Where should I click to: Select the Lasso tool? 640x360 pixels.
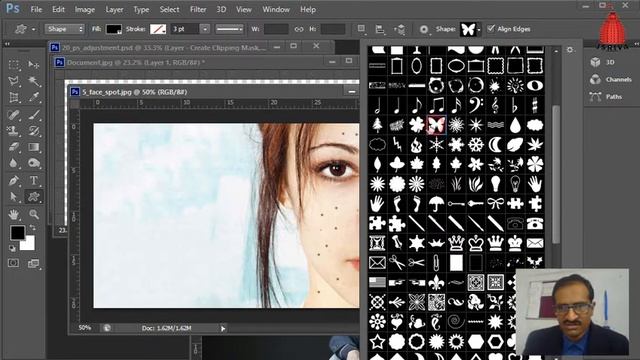[x=14, y=81]
